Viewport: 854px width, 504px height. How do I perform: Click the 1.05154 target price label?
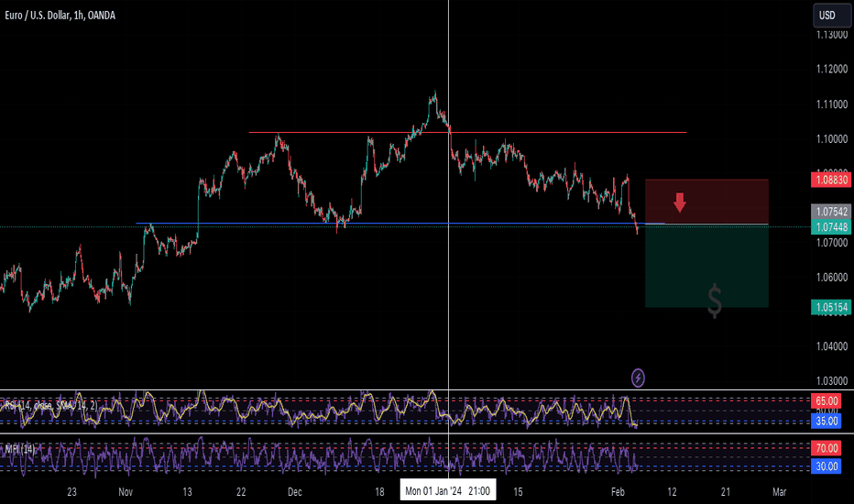point(831,307)
